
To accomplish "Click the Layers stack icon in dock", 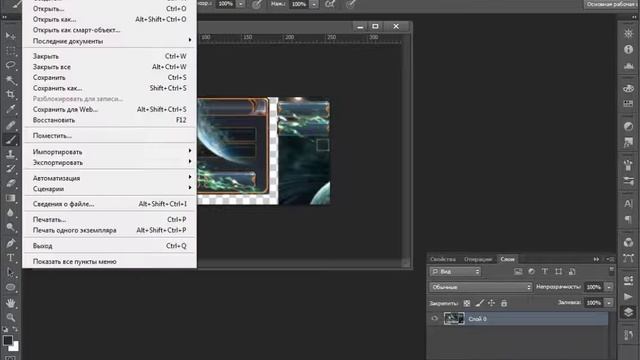I will (628, 312).
